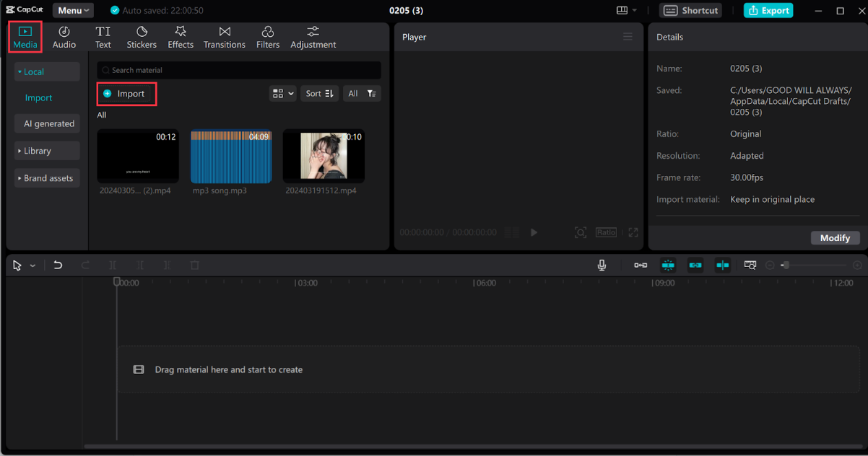The height and width of the screenshot is (456, 868).
Task: Select the 202403191512.mp4 thumbnail
Action: coord(324,156)
